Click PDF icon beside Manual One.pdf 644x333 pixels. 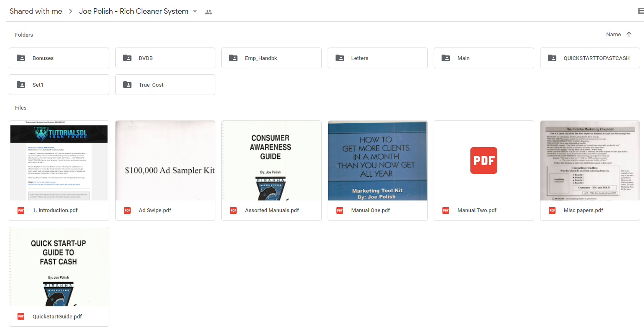point(340,210)
